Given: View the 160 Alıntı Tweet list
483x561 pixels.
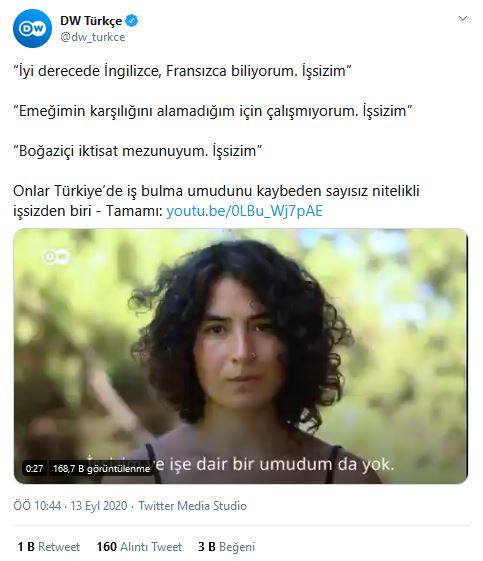Looking at the screenshot, I should click(139, 546).
